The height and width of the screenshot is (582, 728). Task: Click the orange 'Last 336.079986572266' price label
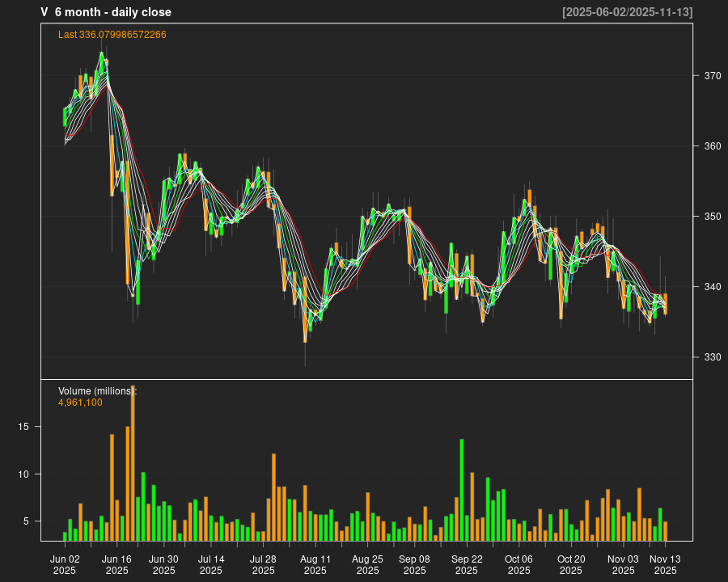click(x=112, y=35)
